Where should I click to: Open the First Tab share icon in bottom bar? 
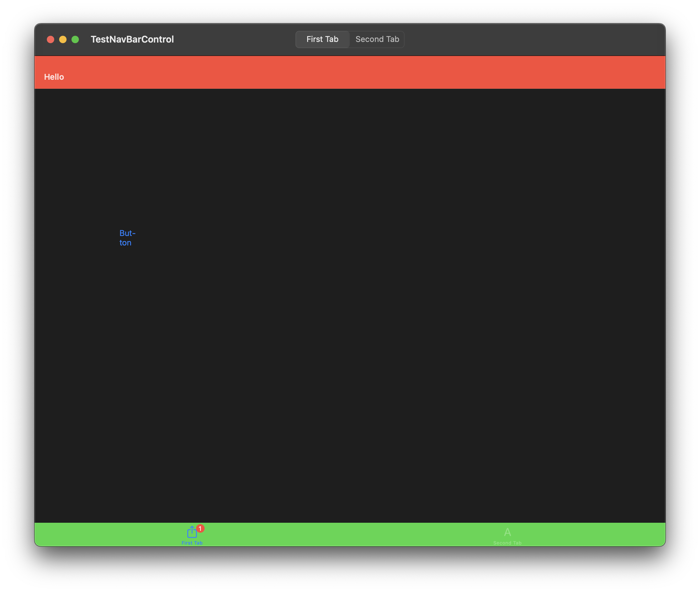pyautogui.click(x=192, y=532)
